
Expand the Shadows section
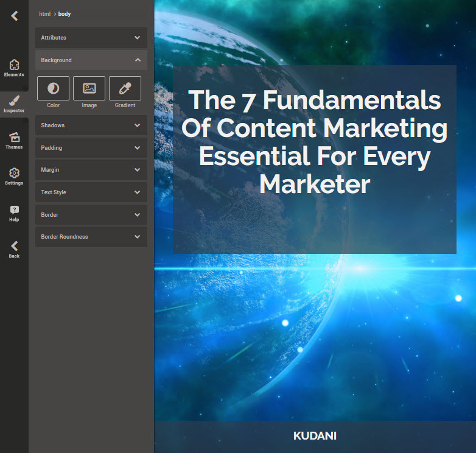(x=91, y=125)
